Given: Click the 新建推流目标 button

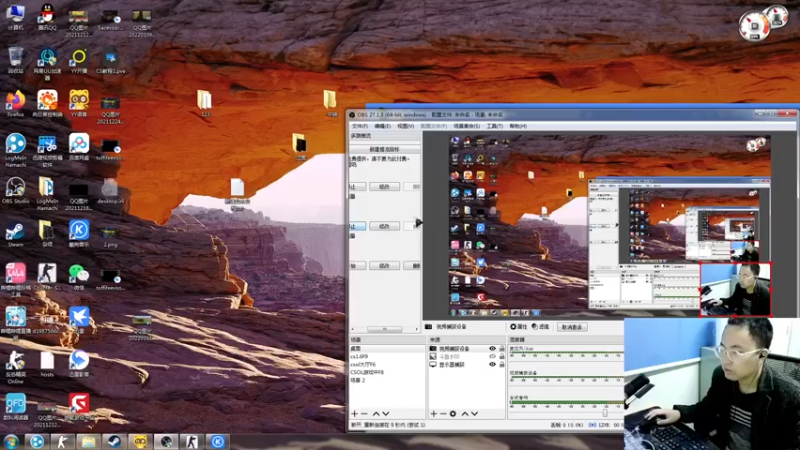Looking at the screenshot, I should point(385,149).
